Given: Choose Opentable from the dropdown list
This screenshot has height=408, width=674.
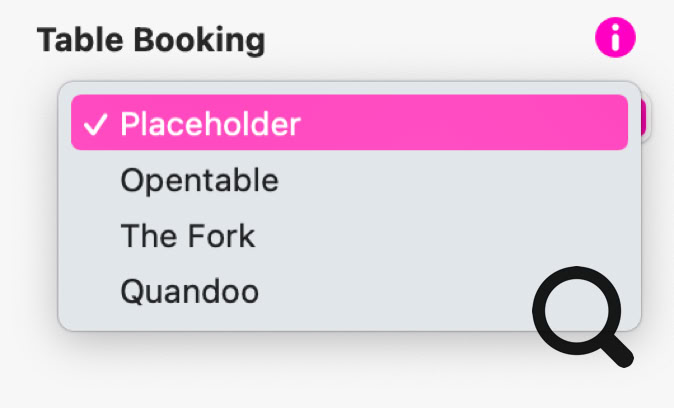Looking at the screenshot, I should (199, 180).
